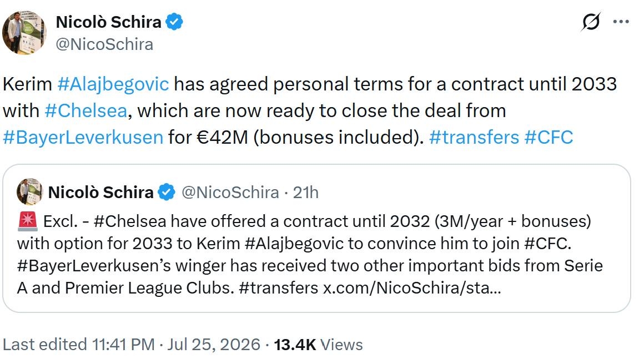Click the Grok slashed-circle icon
Screen dimensions: 644x364
point(591,21)
